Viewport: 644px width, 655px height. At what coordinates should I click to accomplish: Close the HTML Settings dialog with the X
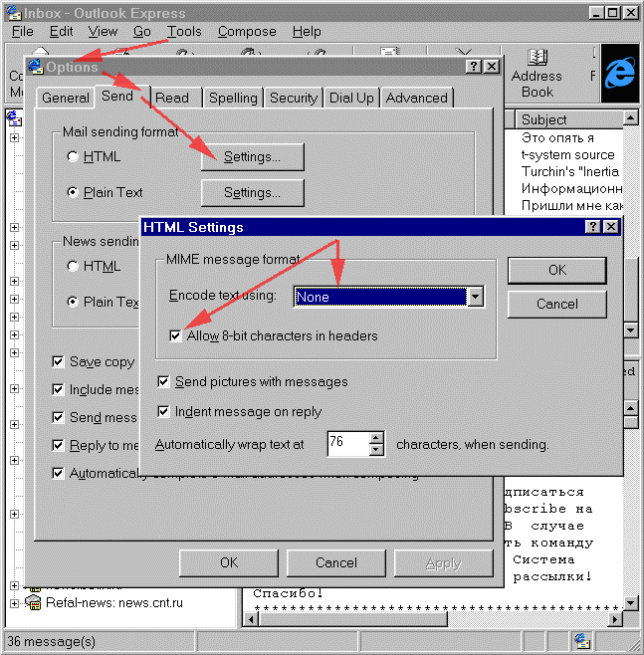coord(611,227)
